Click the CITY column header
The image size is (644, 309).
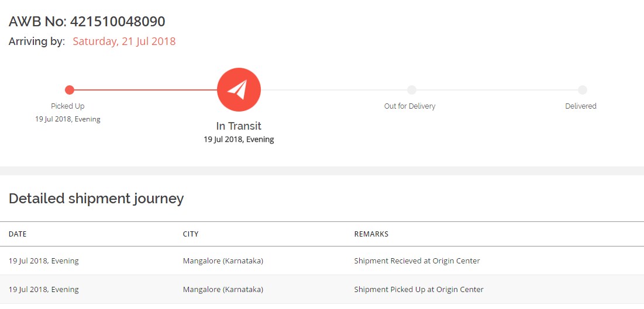pyautogui.click(x=191, y=234)
